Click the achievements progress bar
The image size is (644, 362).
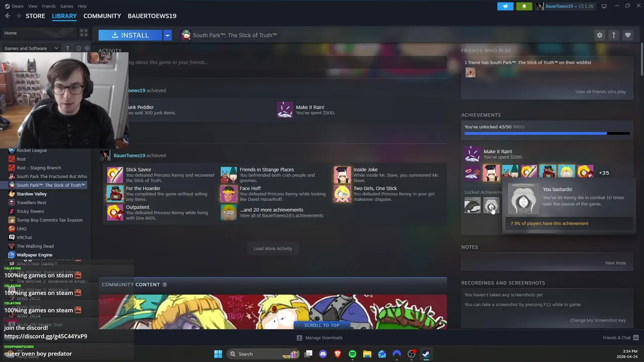coord(547,133)
